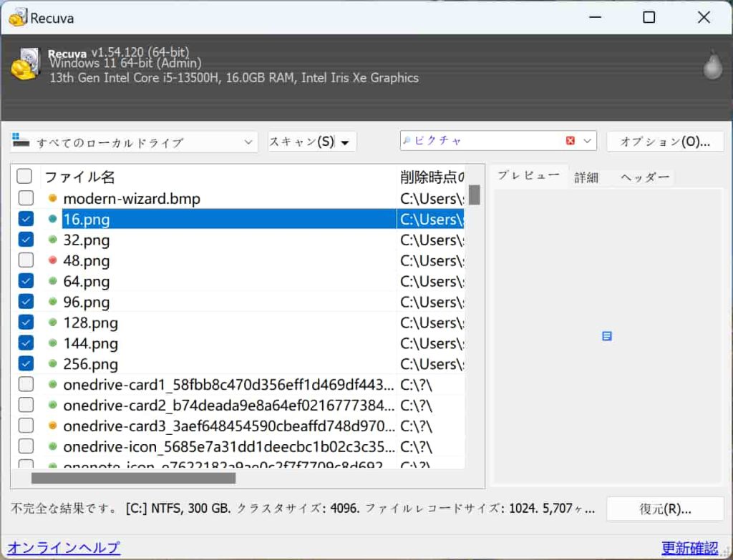Switch to the プレビュー tab
Image resolution: width=733 pixels, height=560 pixels.
point(528,176)
